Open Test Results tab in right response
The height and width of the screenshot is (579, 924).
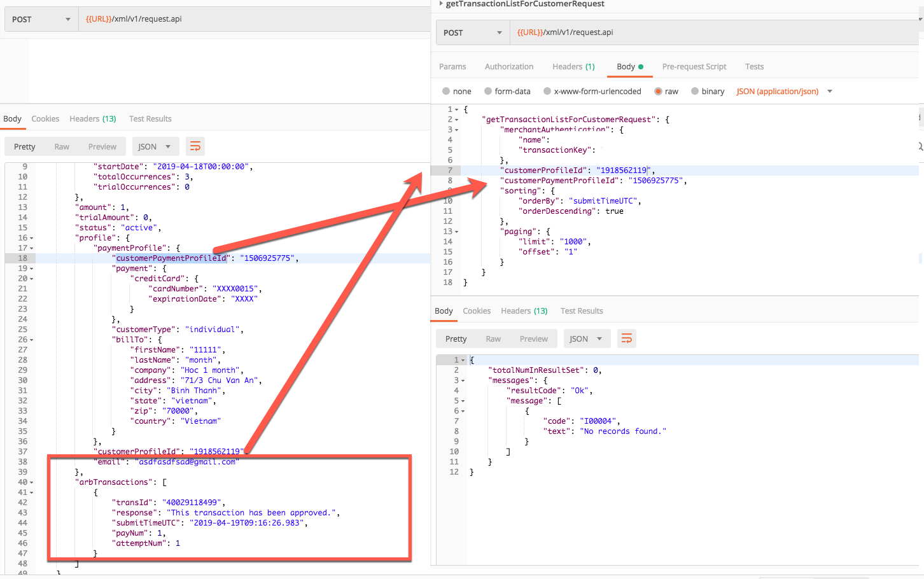582,311
